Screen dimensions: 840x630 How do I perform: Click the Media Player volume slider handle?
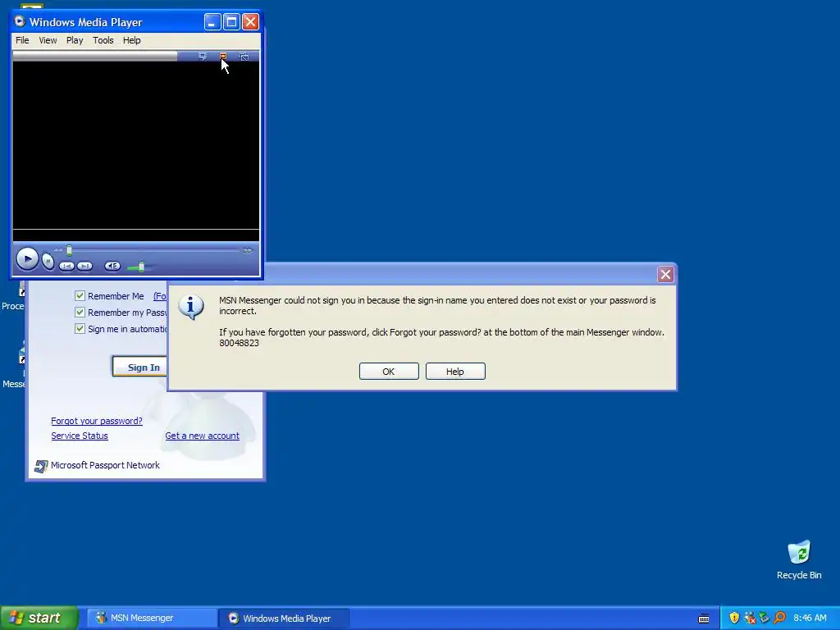141,267
